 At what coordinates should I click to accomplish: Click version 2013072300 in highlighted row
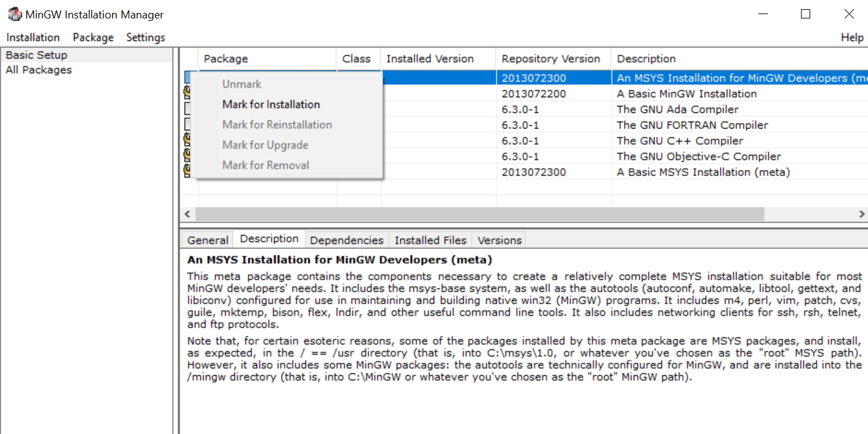(534, 78)
